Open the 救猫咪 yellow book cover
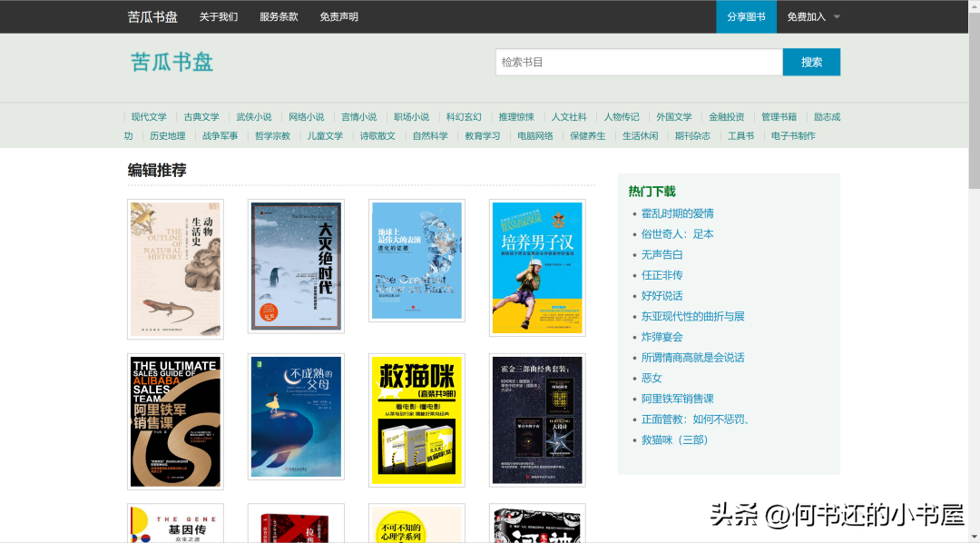The width and height of the screenshot is (980, 543). point(416,420)
